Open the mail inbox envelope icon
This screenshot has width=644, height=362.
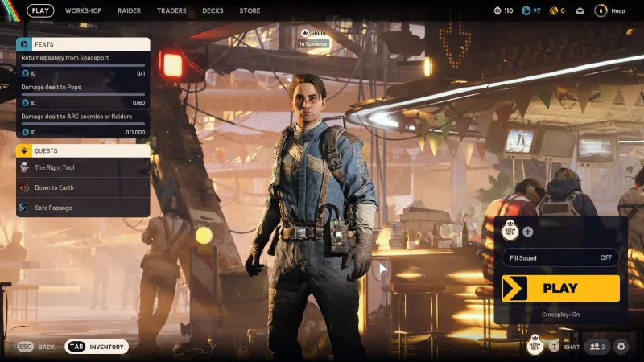(580, 10)
